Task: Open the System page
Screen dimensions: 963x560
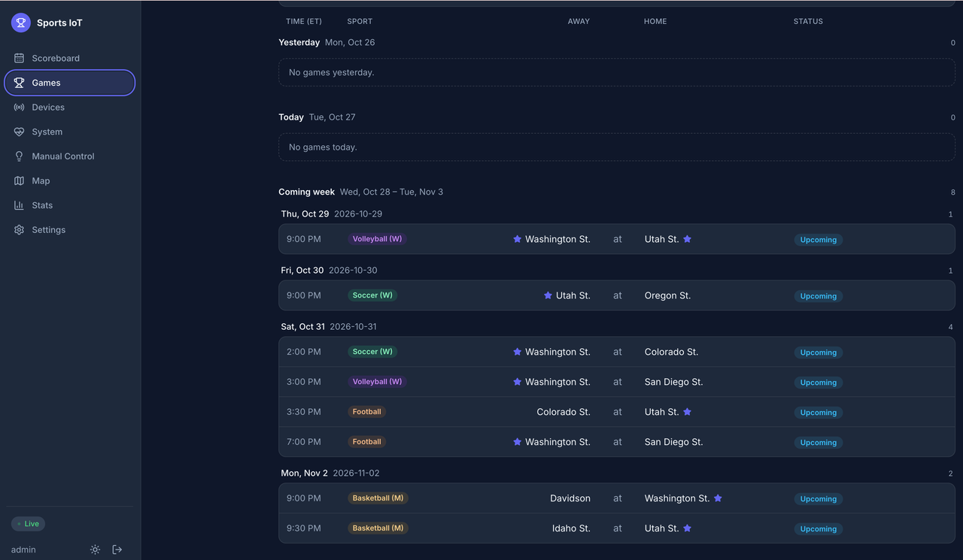Action: pos(70,132)
